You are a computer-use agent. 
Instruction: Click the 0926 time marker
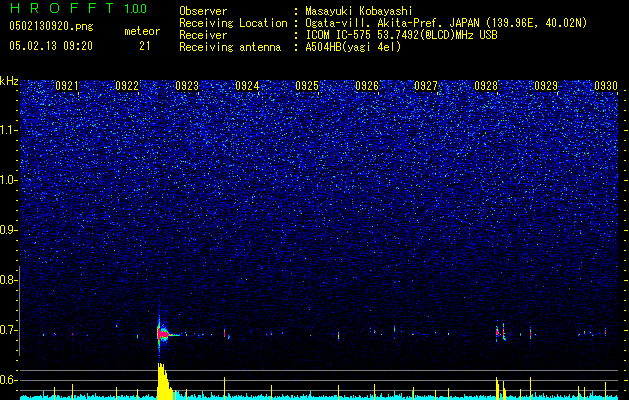tap(367, 86)
